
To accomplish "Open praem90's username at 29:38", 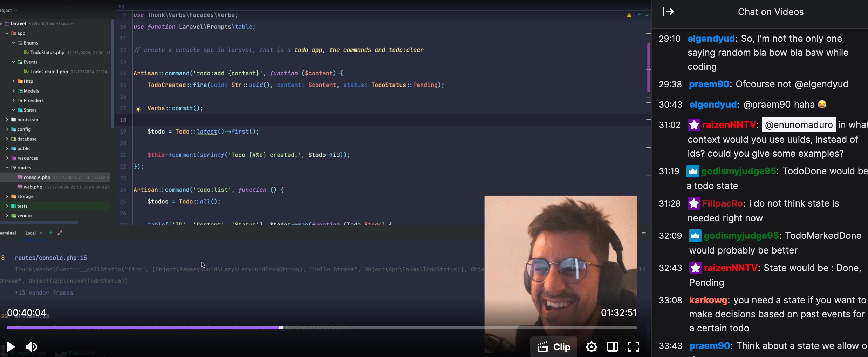I will tap(709, 84).
